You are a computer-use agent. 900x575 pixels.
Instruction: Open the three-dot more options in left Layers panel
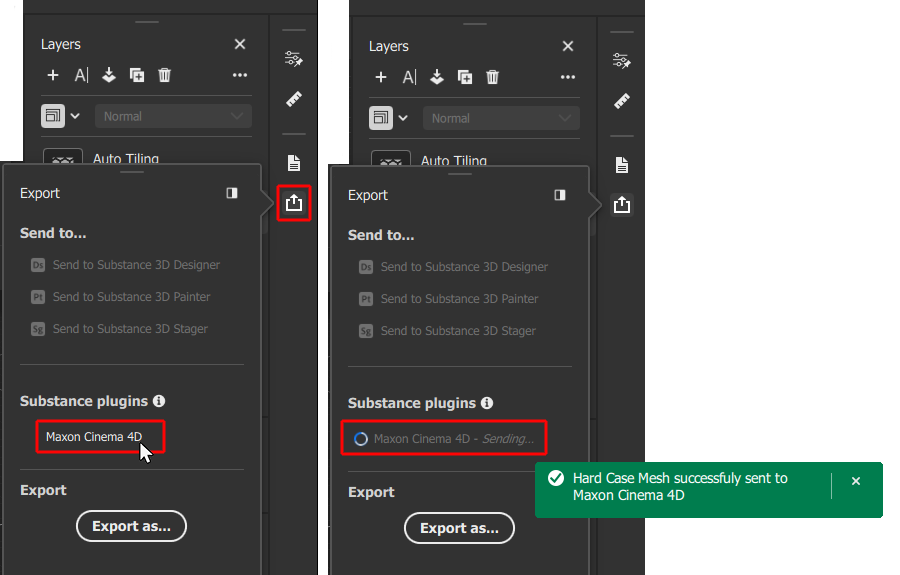click(240, 75)
